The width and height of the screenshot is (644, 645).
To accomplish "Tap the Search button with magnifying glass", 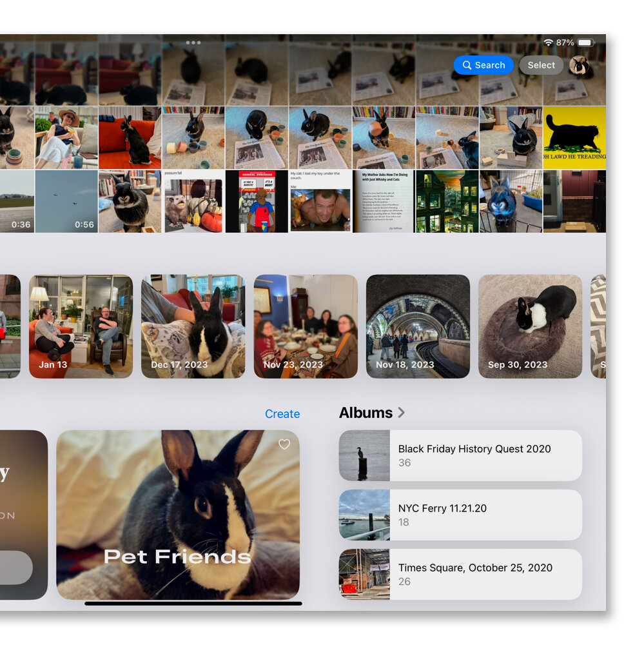I will pyautogui.click(x=483, y=65).
